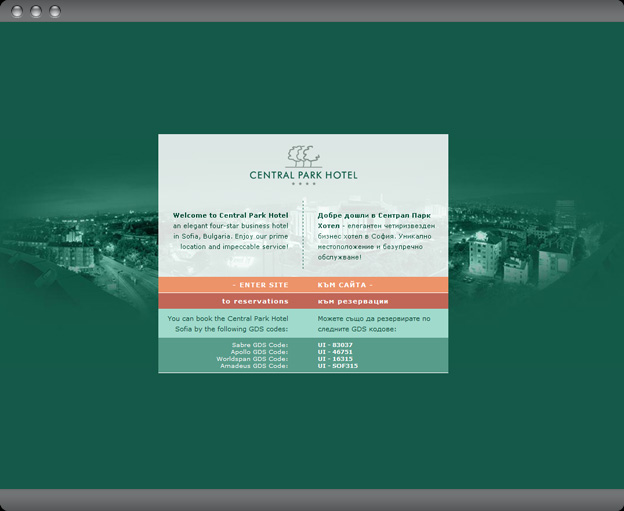Click the second window control button
The width and height of the screenshot is (624, 511).
point(36,11)
